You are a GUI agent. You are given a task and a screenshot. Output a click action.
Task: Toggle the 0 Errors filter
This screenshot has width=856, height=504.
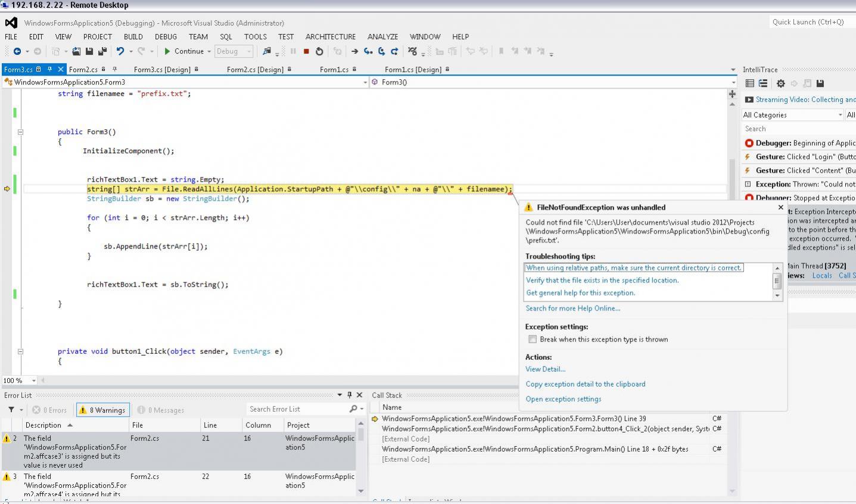point(49,410)
